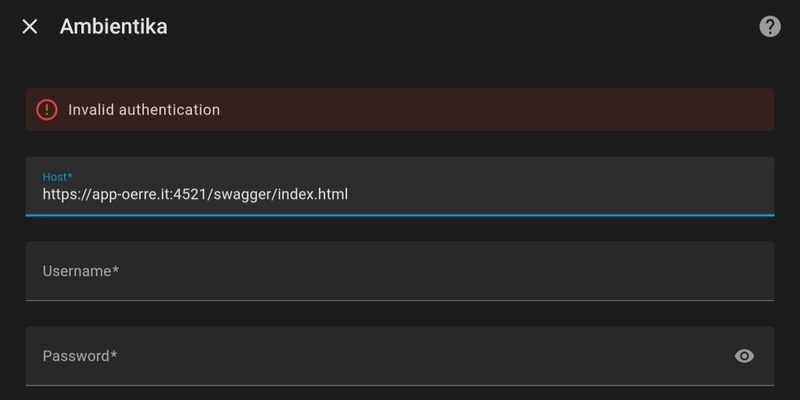The height and width of the screenshot is (400, 800).
Task: Click the empty middle of the Password field
Action: click(x=400, y=356)
